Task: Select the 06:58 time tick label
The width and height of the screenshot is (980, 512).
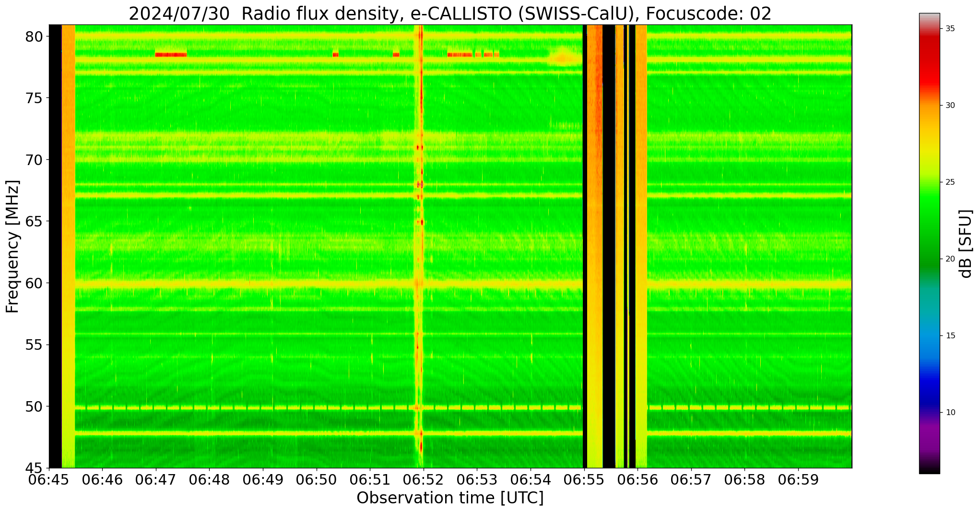Action: coord(744,479)
